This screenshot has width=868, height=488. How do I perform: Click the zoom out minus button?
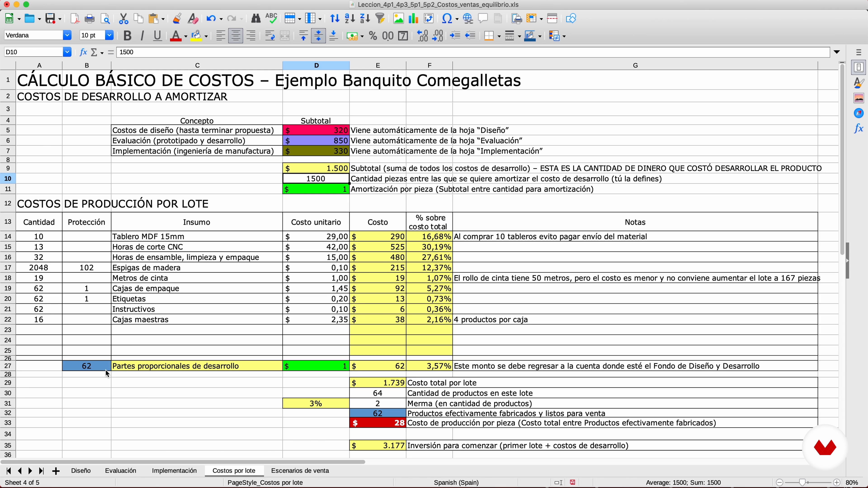click(779, 483)
